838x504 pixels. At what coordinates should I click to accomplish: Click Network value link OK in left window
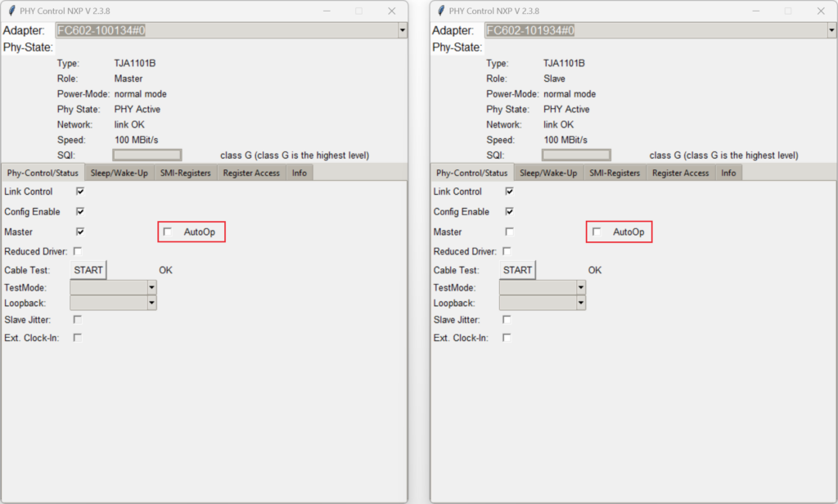pos(129,124)
